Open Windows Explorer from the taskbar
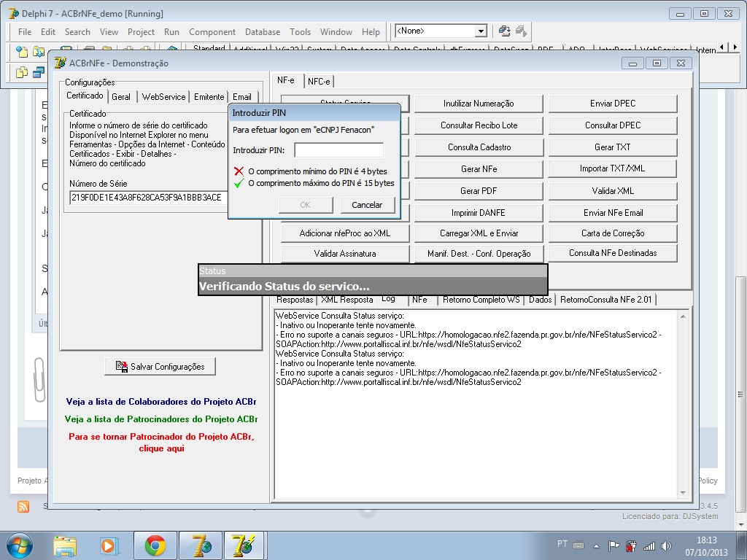Viewport: 747px width, 560px height. point(65,545)
